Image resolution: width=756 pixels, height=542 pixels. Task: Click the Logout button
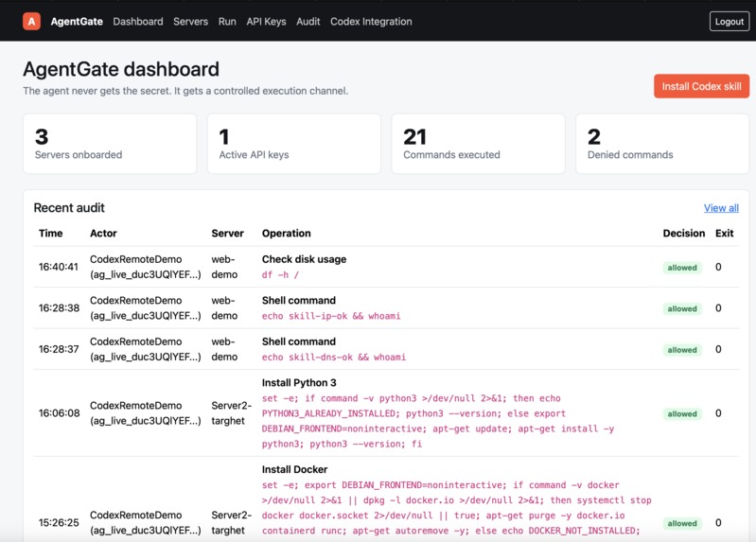click(x=729, y=22)
